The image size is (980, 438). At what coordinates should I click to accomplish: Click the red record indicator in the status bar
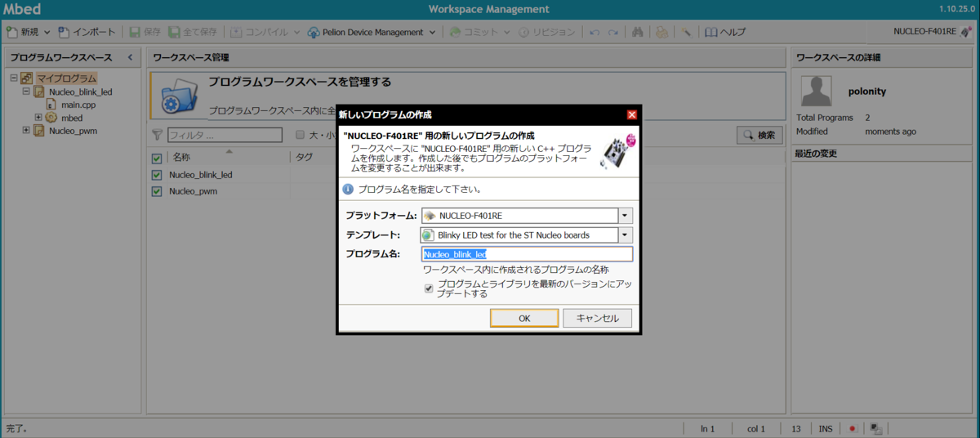point(852,428)
